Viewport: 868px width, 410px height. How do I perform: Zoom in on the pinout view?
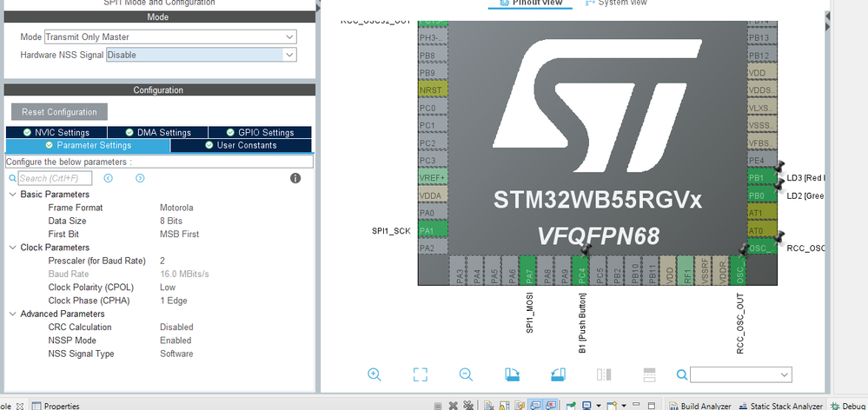pyautogui.click(x=374, y=374)
